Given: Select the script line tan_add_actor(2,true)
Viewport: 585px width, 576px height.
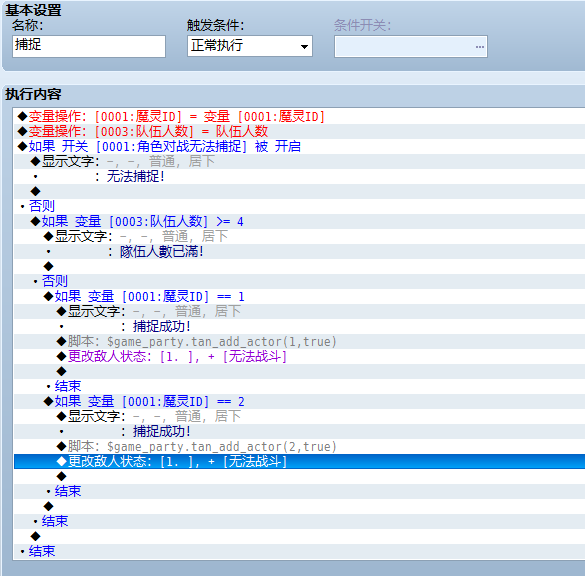Looking at the screenshot, I should 299,447.
